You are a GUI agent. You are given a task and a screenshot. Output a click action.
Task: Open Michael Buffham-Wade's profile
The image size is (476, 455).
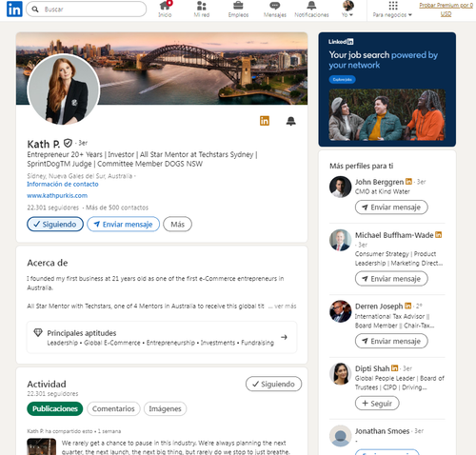(x=394, y=235)
